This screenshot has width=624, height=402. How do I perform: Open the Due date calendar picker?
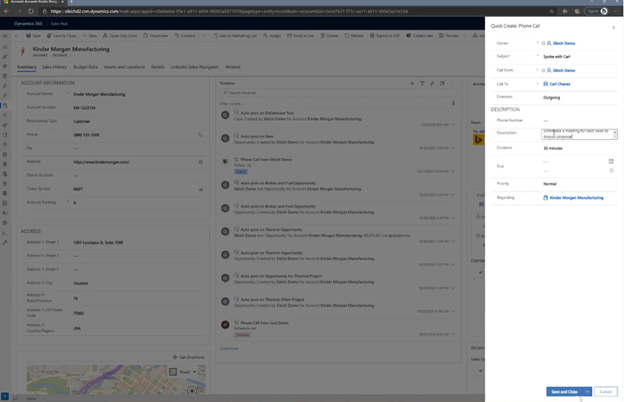[x=611, y=160]
